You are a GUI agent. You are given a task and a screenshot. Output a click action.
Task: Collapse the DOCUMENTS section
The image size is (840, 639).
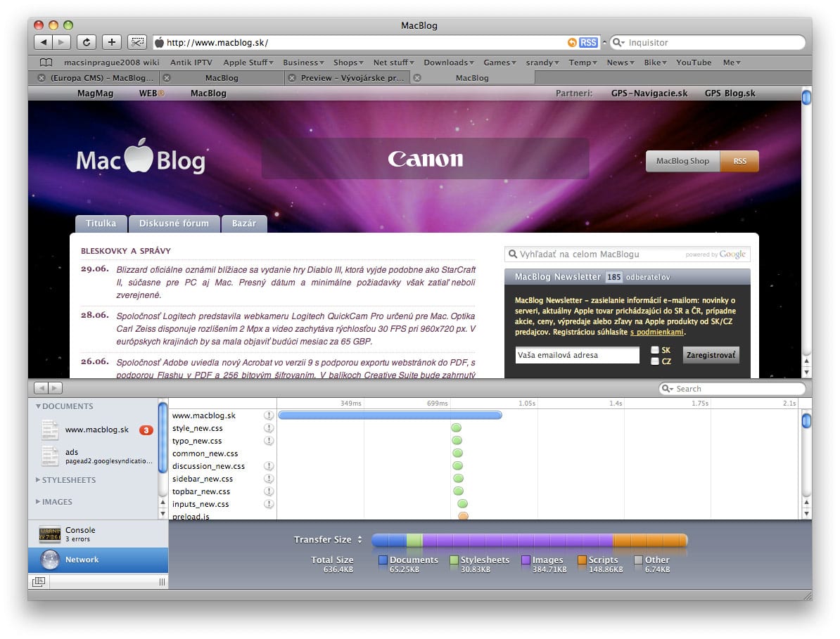[x=38, y=406]
